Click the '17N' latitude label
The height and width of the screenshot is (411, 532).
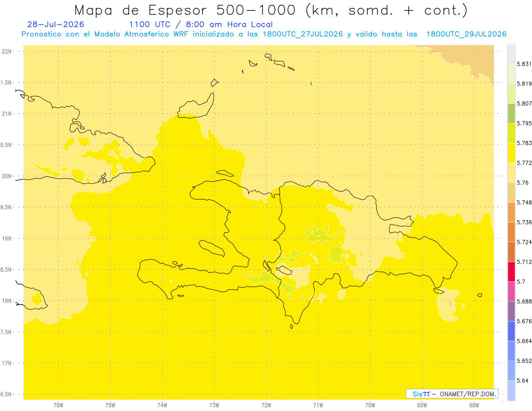7,363
